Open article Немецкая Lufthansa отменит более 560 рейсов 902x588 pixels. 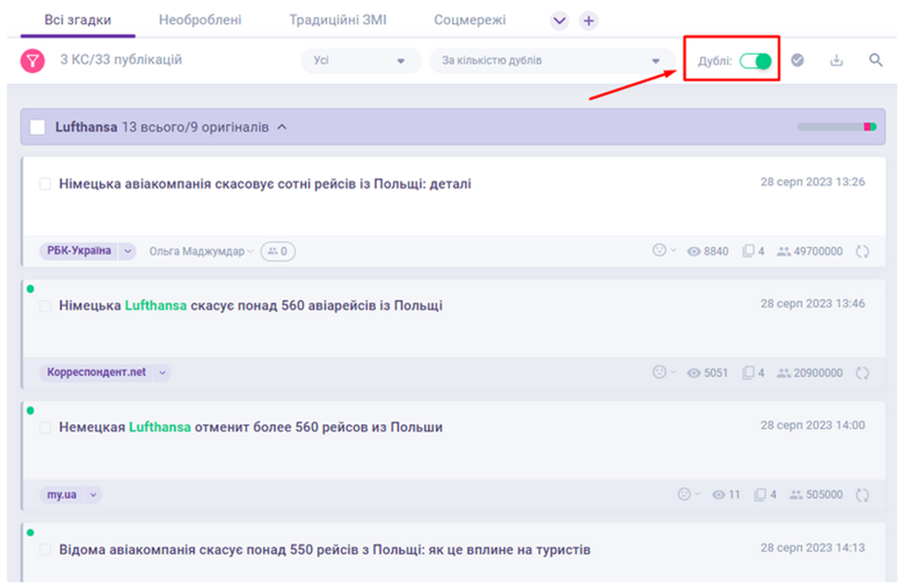251,427
